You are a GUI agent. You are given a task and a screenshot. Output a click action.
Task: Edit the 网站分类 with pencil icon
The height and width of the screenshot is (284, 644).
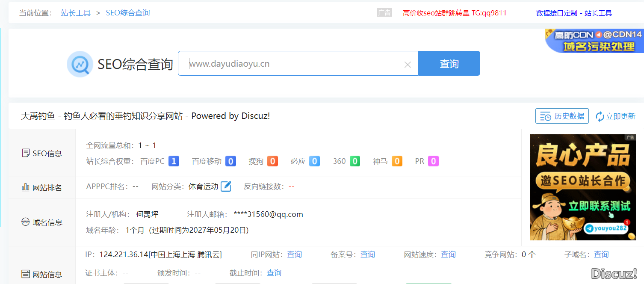point(226,186)
